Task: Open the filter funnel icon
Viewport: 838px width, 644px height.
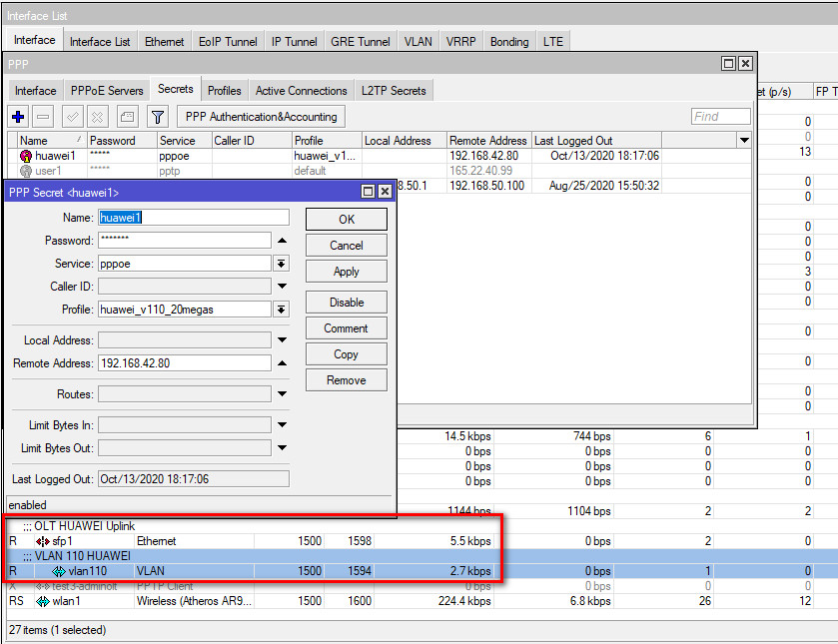Action: tap(157, 117)
